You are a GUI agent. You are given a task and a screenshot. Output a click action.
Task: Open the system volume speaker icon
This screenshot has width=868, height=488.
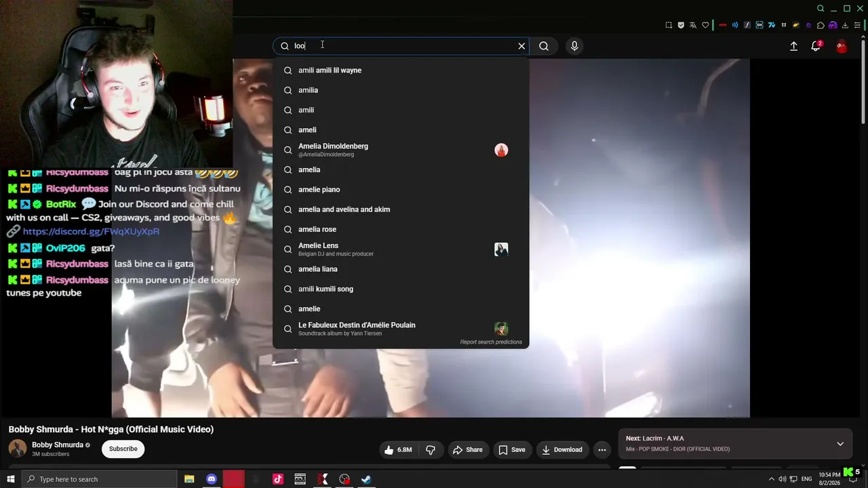click(x=783, y=479)
